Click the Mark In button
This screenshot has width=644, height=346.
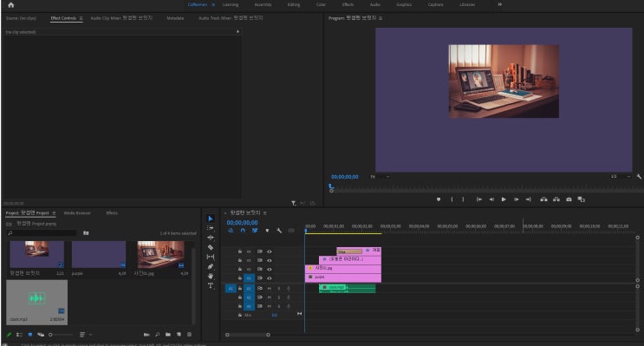pyautogui.click(x=452, y=199)
